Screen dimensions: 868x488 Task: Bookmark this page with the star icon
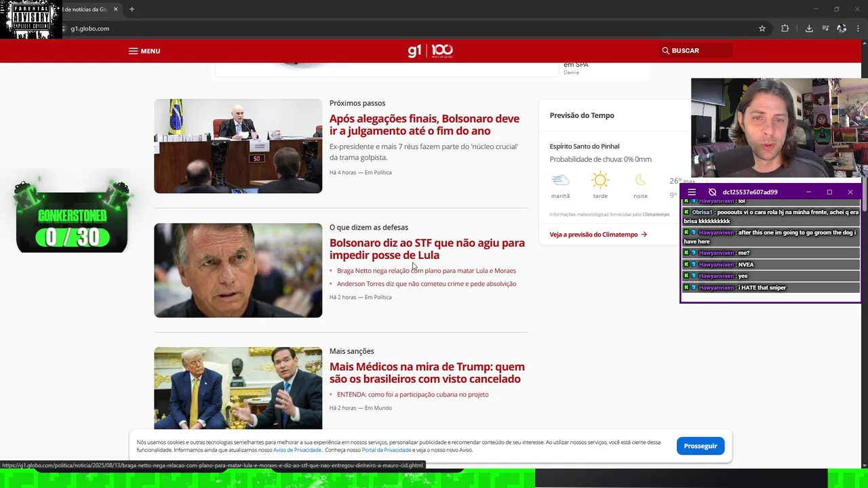pos(762,28)
